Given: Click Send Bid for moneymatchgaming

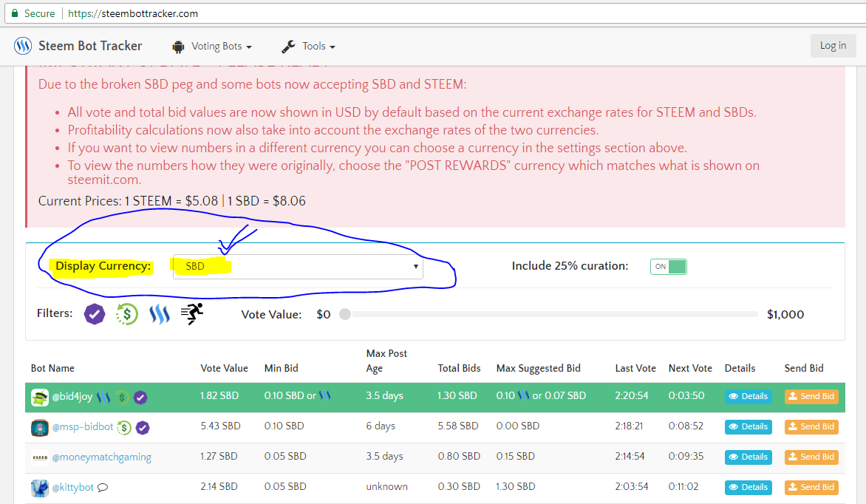Looking at the screenshot, I should (811, 457).
